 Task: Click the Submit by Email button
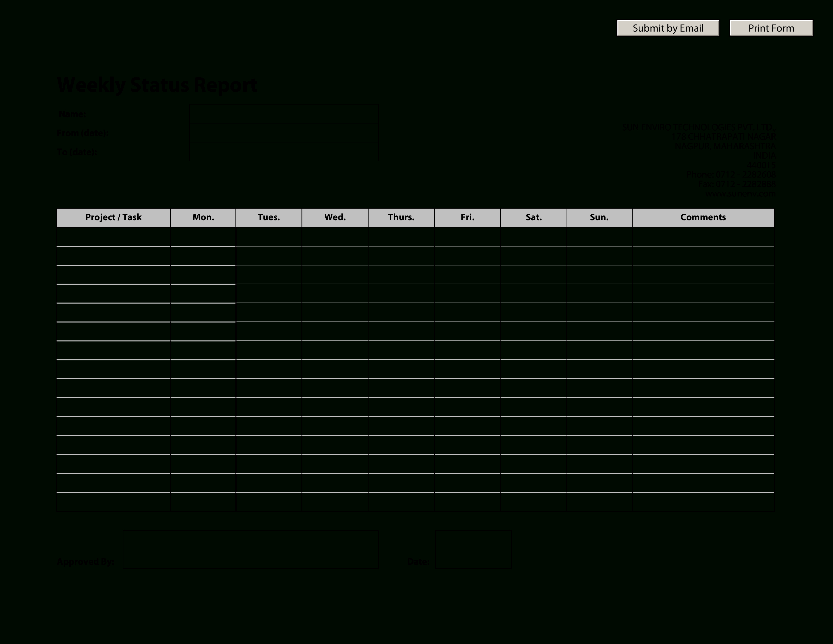click(x=667, y=28)
